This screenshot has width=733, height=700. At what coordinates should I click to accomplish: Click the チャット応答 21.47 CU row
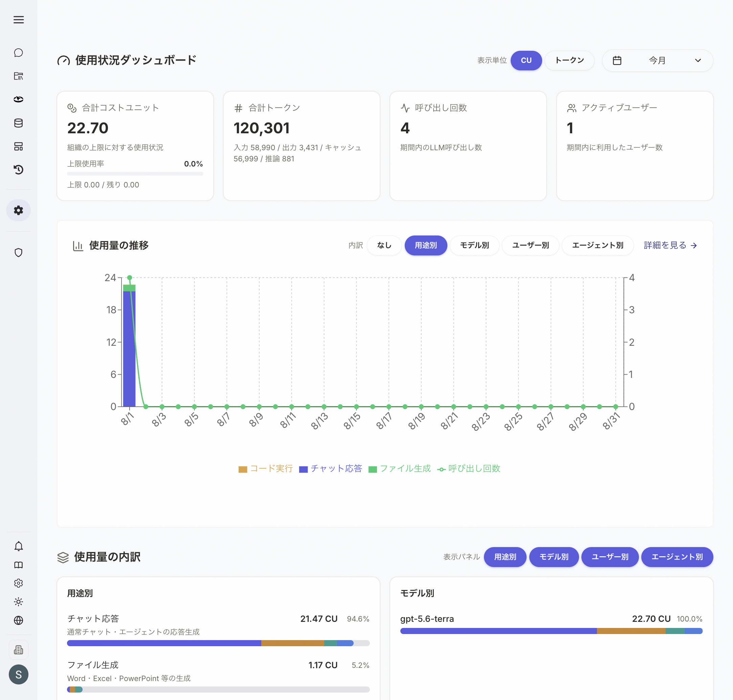click(x=218, y=630)
